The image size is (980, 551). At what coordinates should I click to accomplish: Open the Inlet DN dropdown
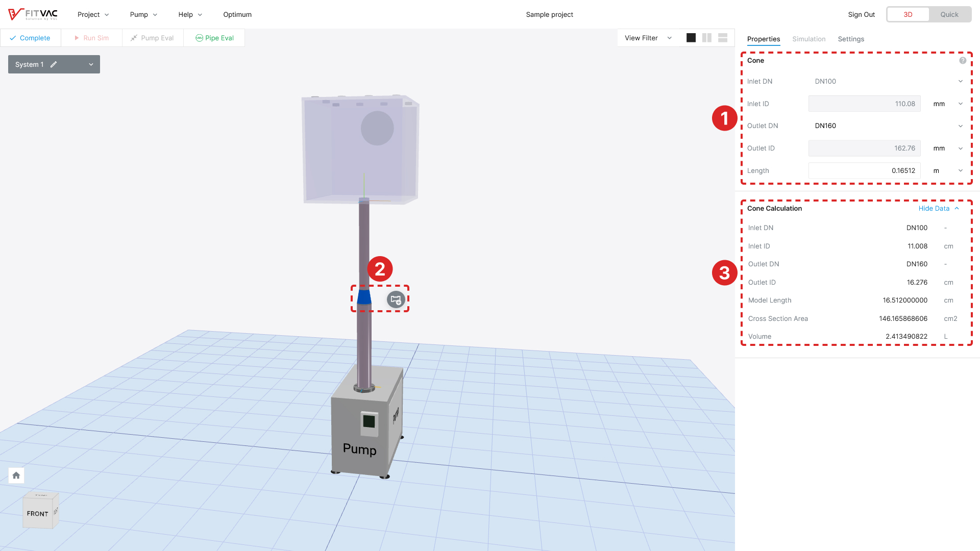(888, 81)
